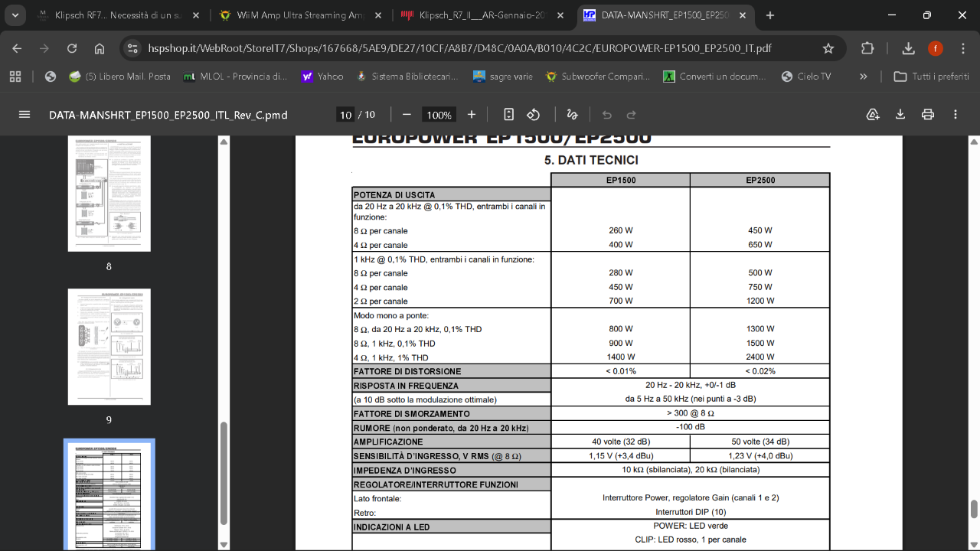
Task: Click the fit to page icon
Action: (508, 115)
